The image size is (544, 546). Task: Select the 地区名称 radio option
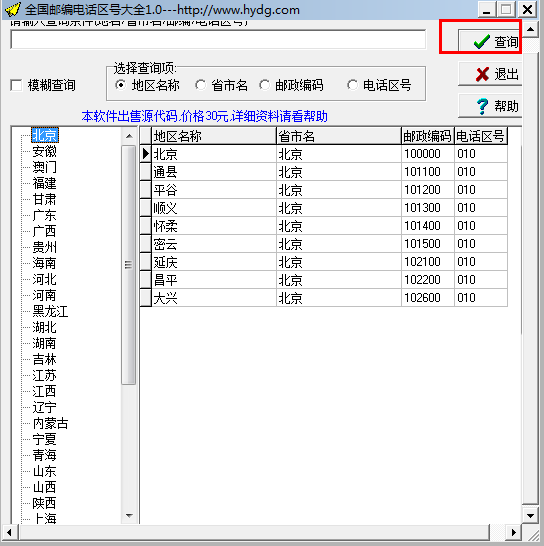click(121, 85)
